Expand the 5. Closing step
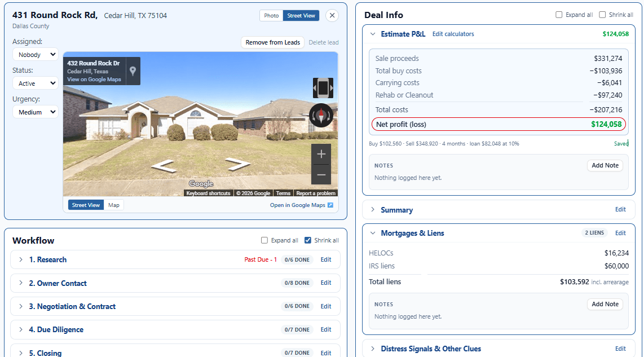Viewport: 644px width, 357px height. coord(20,353)
